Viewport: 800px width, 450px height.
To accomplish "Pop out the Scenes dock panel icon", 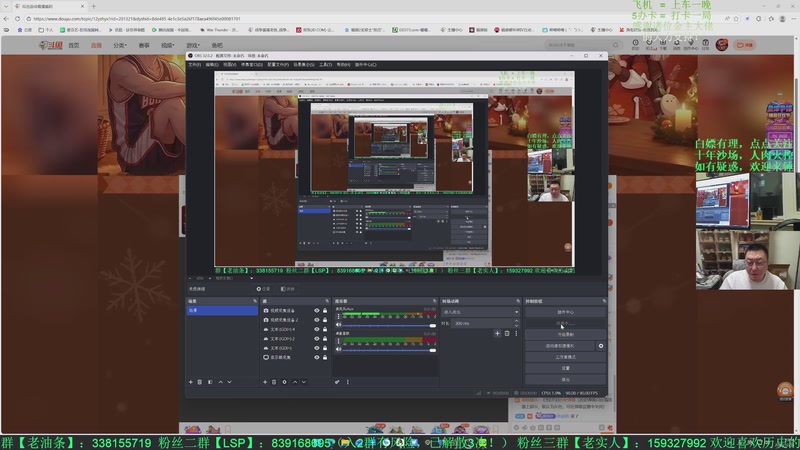I will [255, 301].
